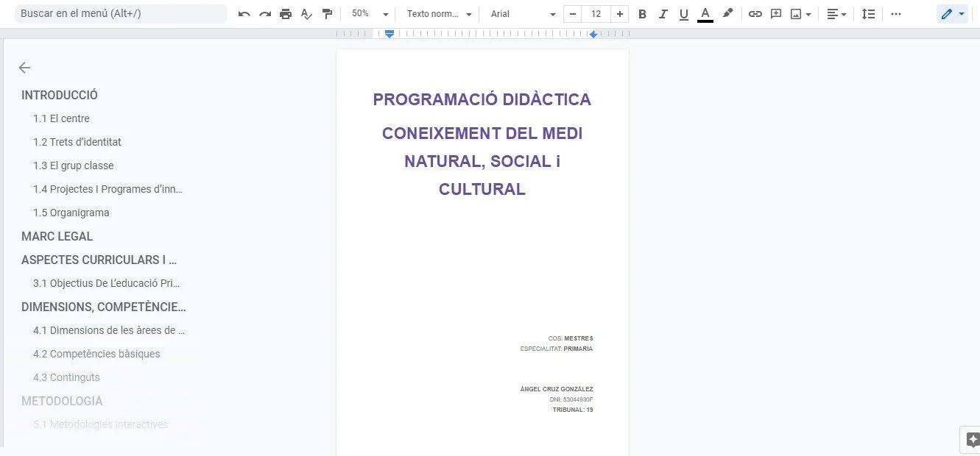Jump to 4.2 Competències bàsiques section
The width and height of the screenshot is (980, 456).
96,354
